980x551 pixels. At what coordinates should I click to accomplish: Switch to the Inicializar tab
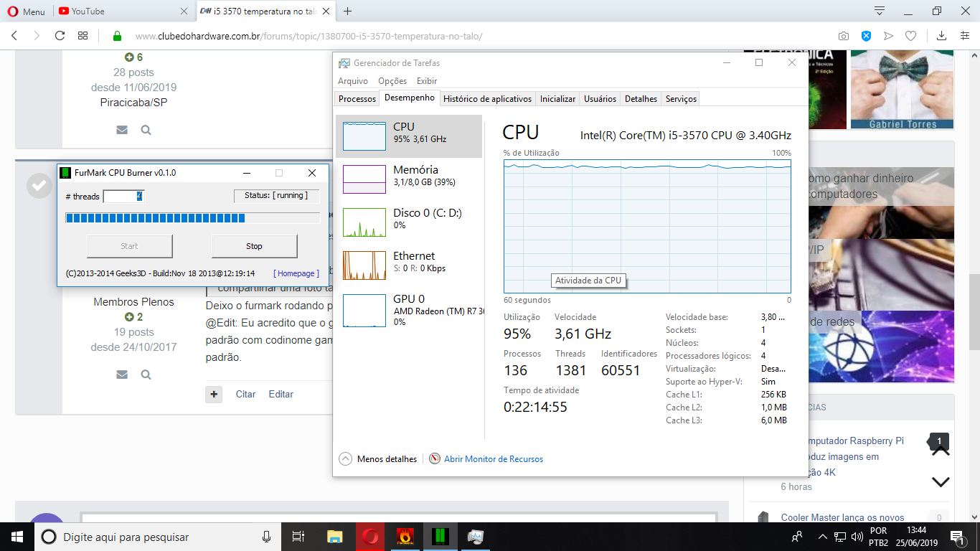[558, 99]
